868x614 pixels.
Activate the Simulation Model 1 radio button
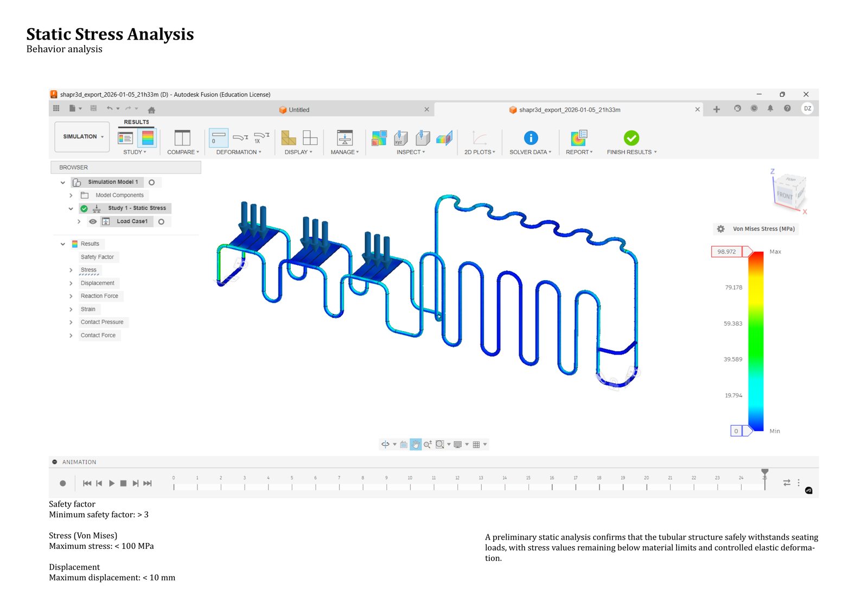(152, 182)
